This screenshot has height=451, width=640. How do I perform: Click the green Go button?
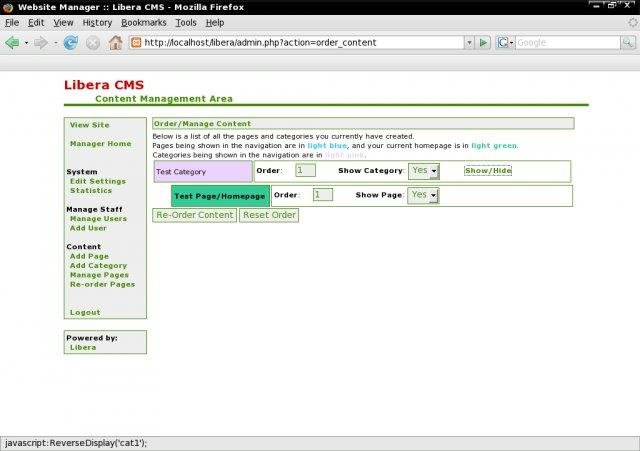(x=483, y=42)
